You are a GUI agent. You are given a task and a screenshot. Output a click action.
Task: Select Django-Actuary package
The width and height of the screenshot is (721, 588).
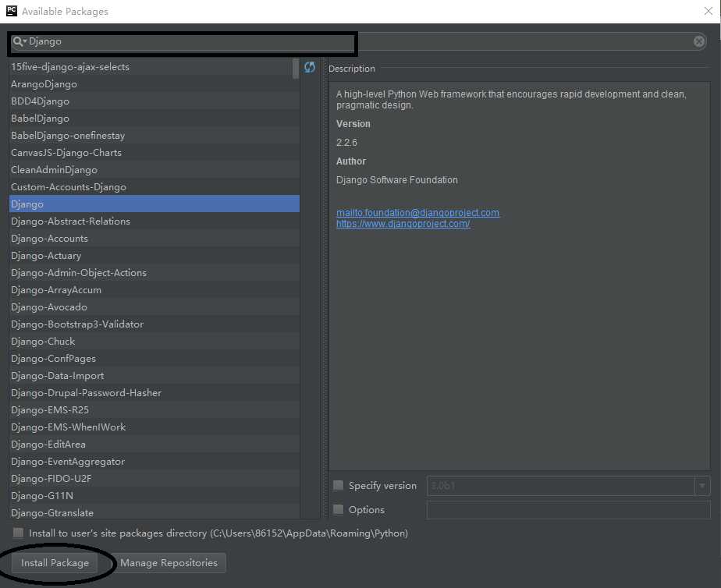tap(154, 256)
